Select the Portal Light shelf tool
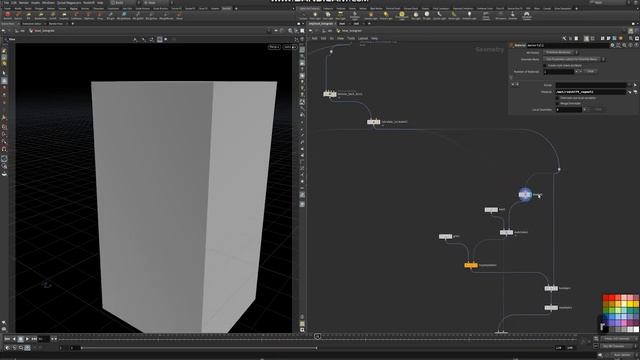The width and height of the screenshot is (640, 360). (454, 16)
